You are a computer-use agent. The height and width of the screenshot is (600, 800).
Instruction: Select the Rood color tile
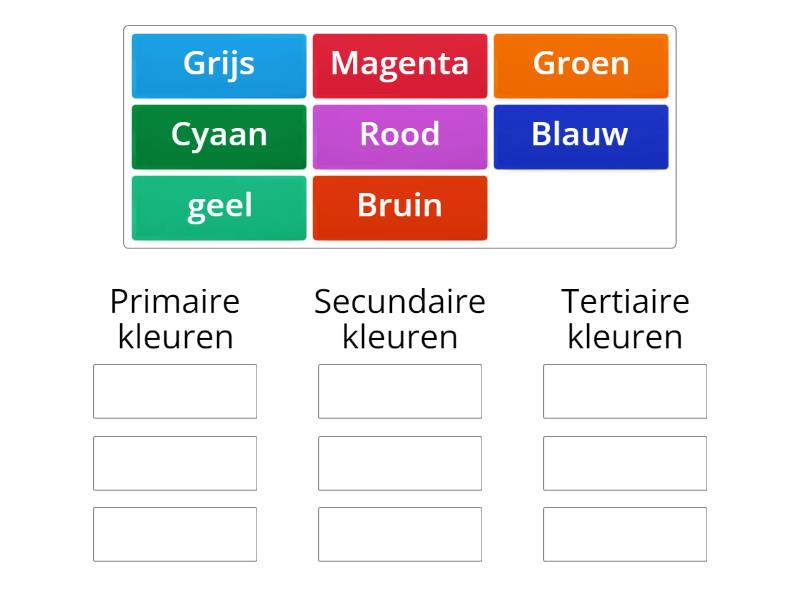pyautogui.click(x=400, y=135)
